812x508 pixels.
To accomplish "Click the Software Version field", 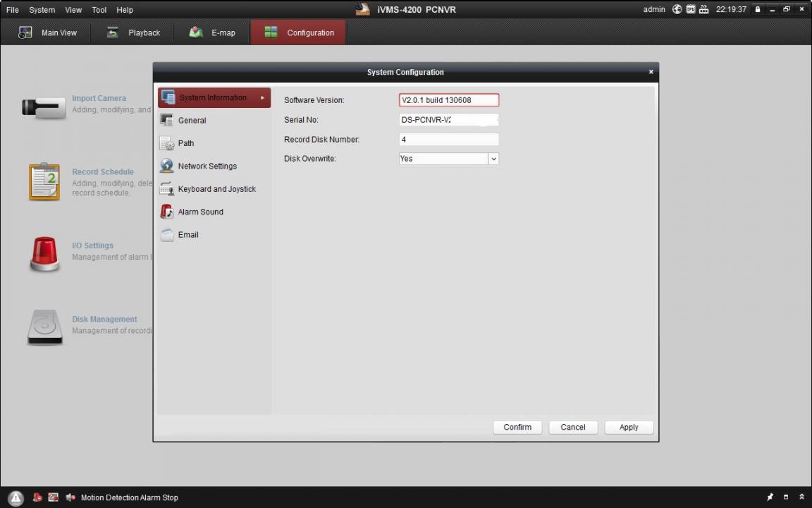I will [449, 100].
